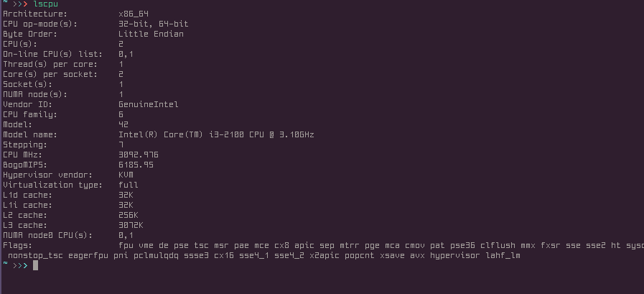
Task: Click the Virtualization type value full
Action: click(x=128, y=185)
